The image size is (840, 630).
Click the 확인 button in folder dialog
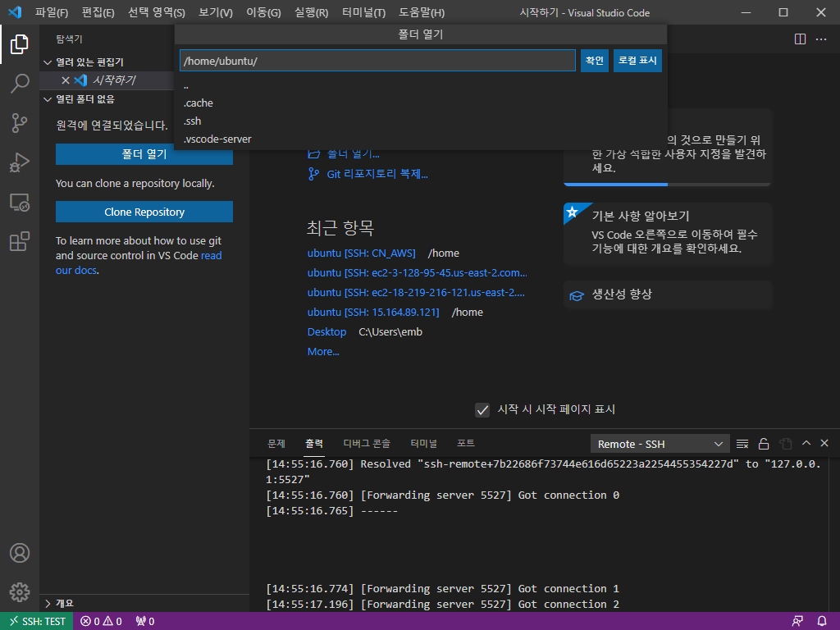595,61
